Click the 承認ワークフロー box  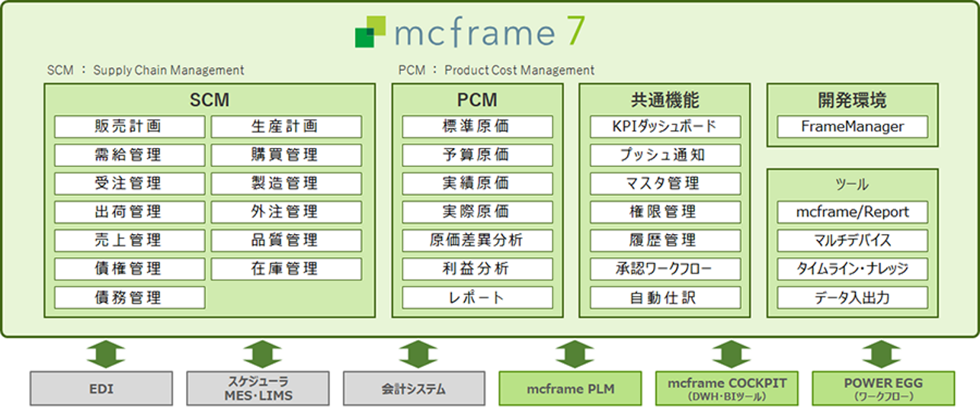665,268
